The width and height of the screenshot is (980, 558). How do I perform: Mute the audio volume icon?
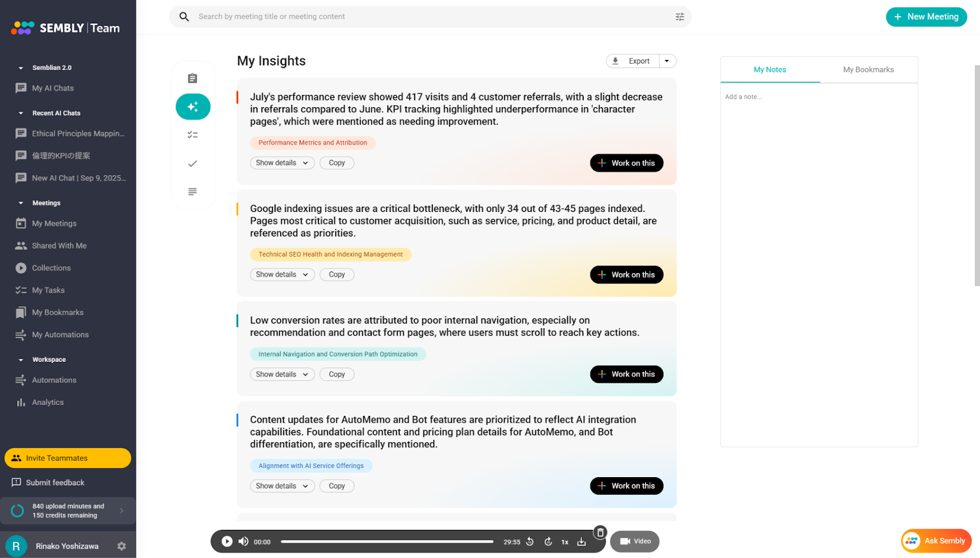(x=244, y=541)
